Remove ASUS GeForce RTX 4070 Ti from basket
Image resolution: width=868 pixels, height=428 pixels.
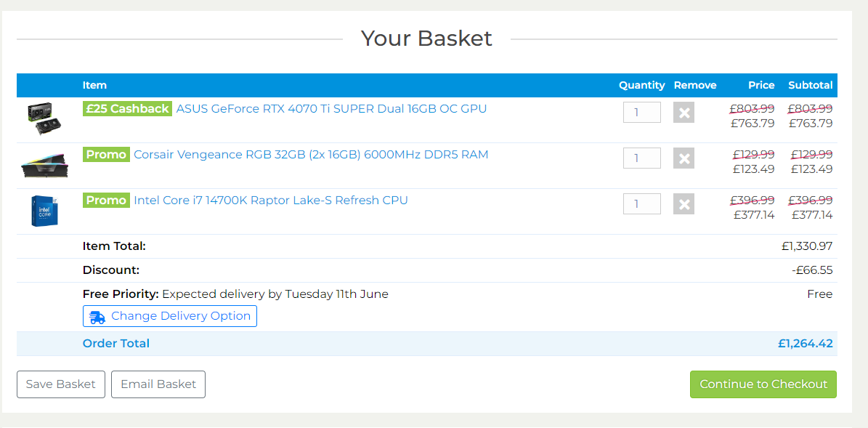pyautogui.click(x=684, y=113)
